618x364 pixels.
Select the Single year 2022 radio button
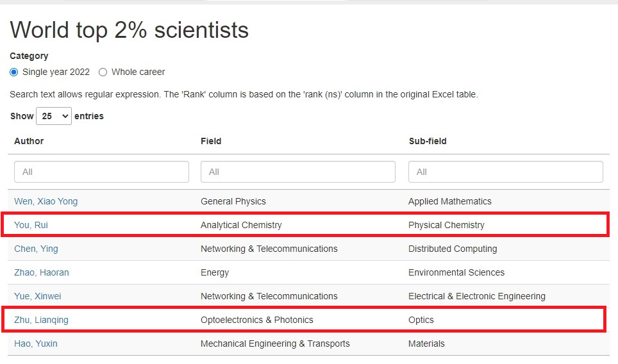click(x=14, y=72)
